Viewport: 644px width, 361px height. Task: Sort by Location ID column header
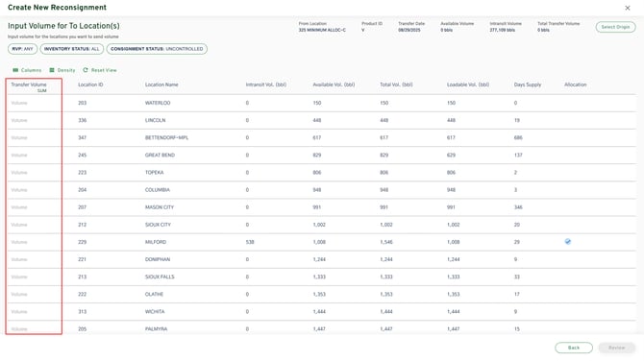[90, 84]
